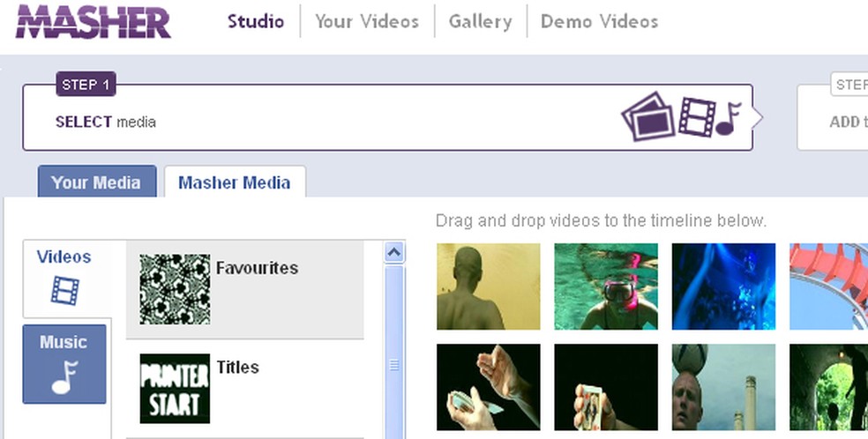Select the tunnel archway video thumbnail
The image size is (868, 439).
828,387
